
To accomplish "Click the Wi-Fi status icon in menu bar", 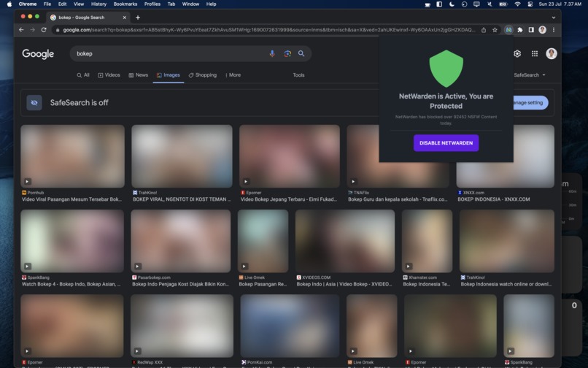I will coord(517,4).
